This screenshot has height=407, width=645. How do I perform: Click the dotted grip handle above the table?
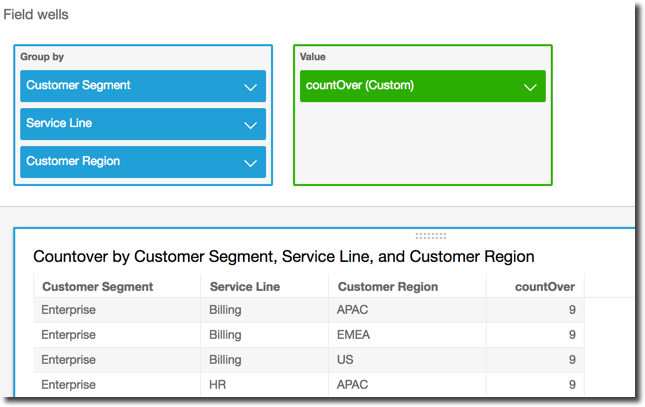click(x=430, y=236)
